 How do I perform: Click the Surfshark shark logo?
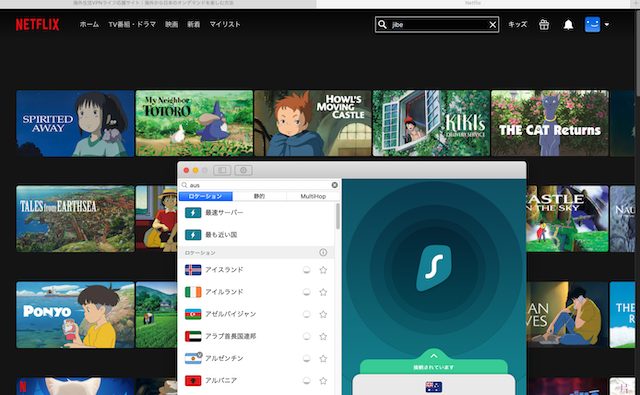tap(433, 268)
